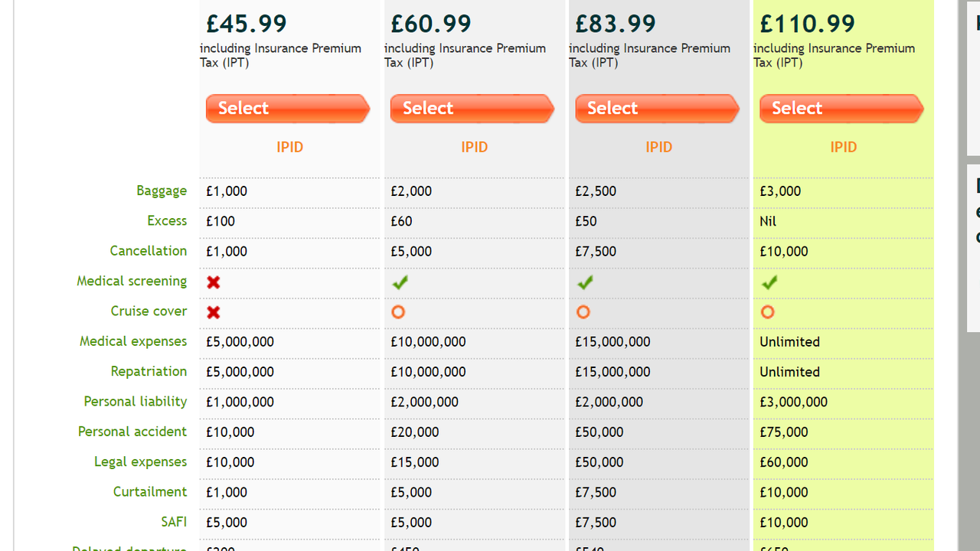Click the Cruise cover row label
980x551 pixels.
pyautogui.click(x=149, y=311)
